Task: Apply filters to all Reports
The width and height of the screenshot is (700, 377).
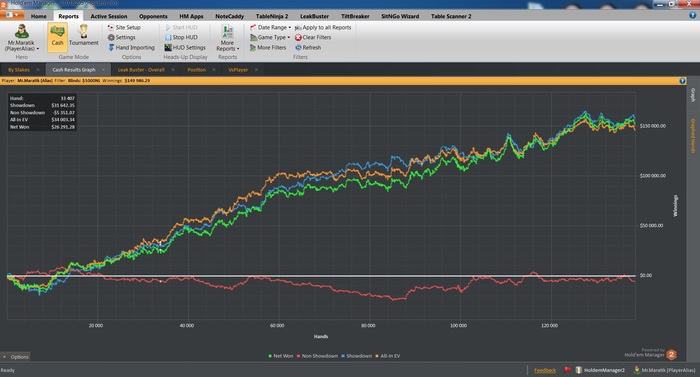Action: click(323, 27)
